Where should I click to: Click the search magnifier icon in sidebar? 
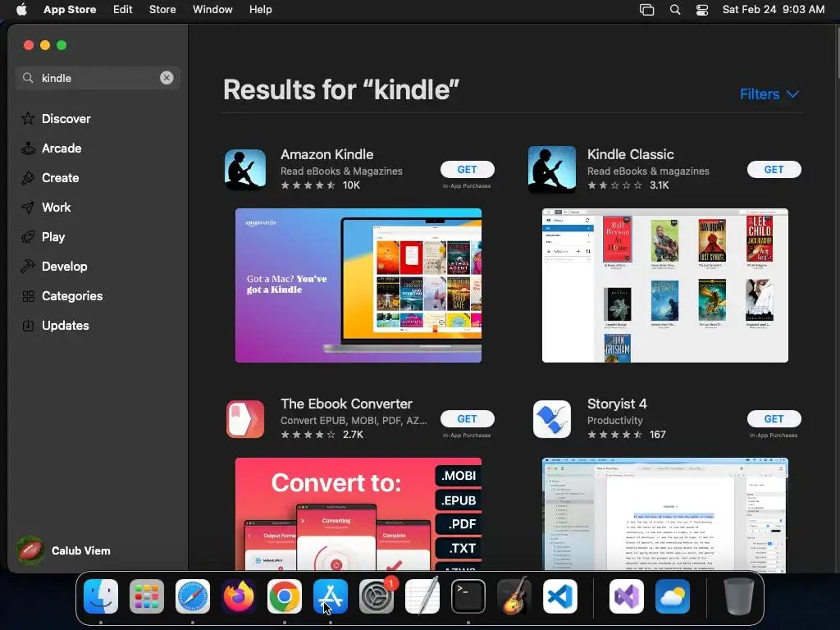[x=28, y=78]
